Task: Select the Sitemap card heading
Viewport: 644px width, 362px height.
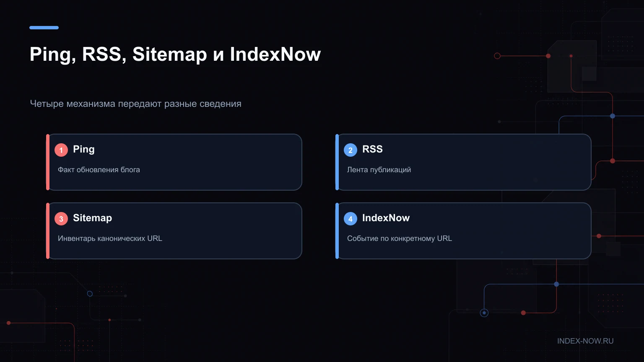Action: pos(92,218)
